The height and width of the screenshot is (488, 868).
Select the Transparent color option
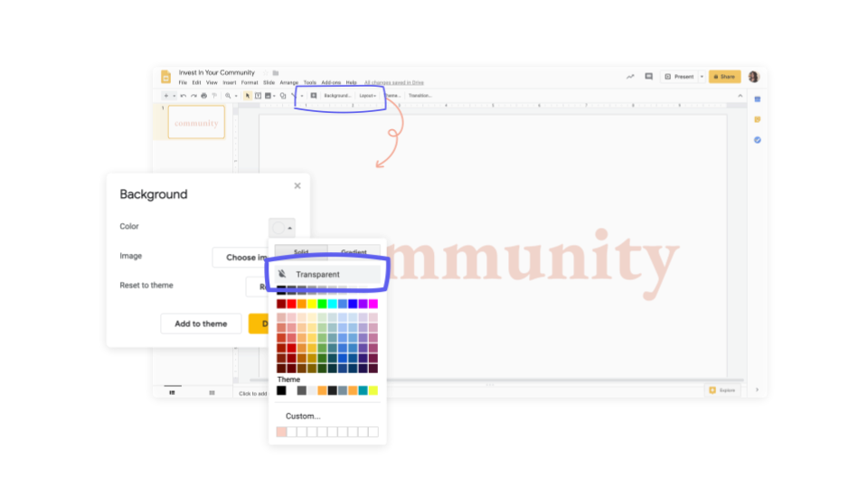coord(327,275)
